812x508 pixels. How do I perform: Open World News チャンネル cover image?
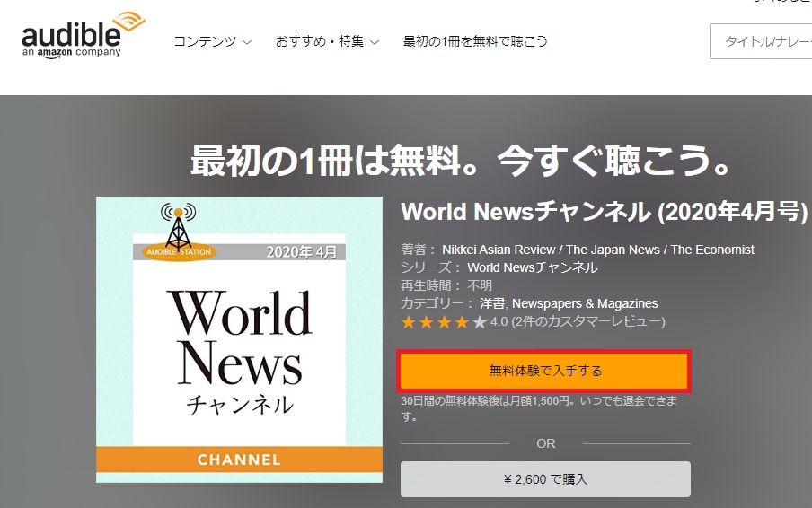pos(239,340)
